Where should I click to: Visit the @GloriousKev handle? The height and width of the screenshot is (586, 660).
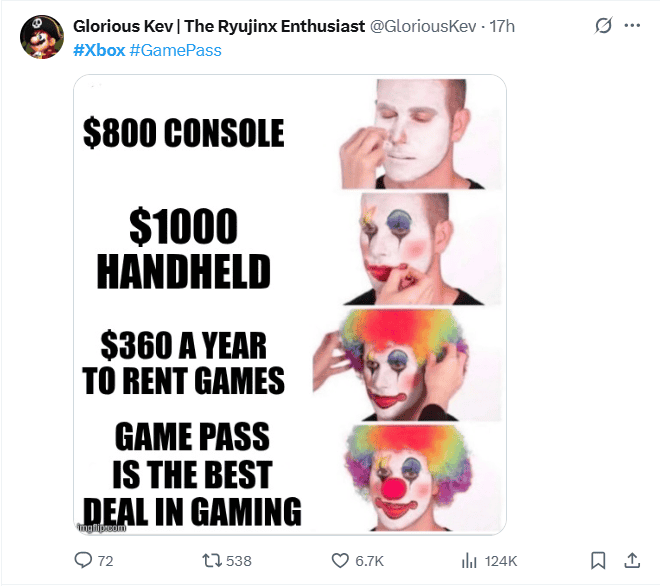423,26
